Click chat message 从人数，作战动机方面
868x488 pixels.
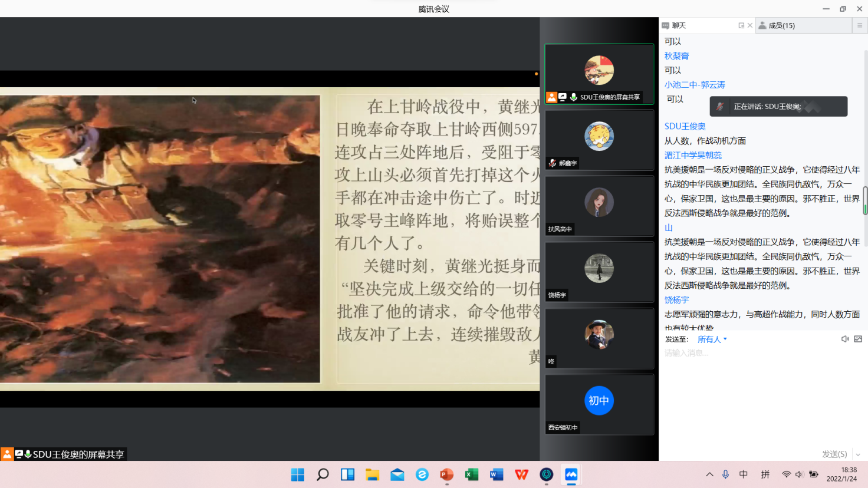(705, 141)
